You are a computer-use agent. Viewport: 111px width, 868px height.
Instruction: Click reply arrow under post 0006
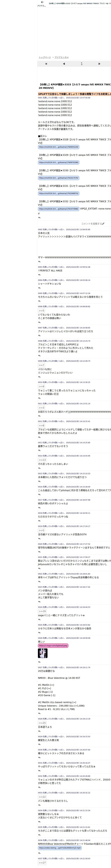(39, 322)
